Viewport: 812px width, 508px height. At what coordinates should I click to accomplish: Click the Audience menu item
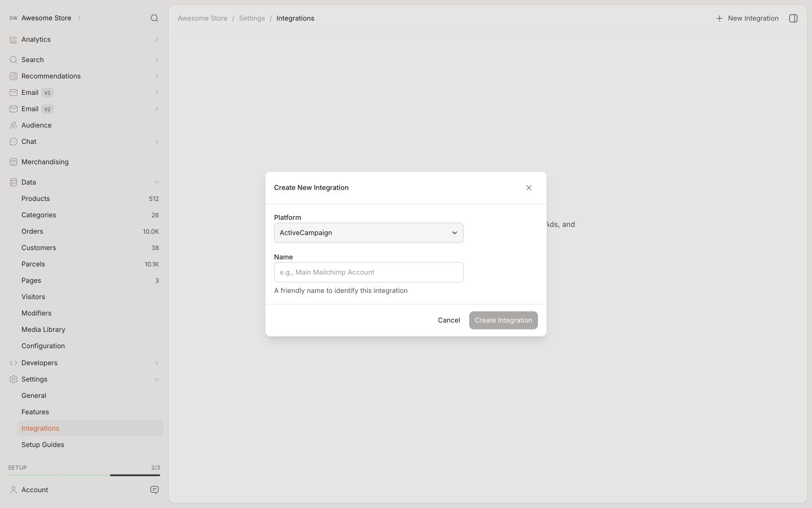tap(85, 125)
